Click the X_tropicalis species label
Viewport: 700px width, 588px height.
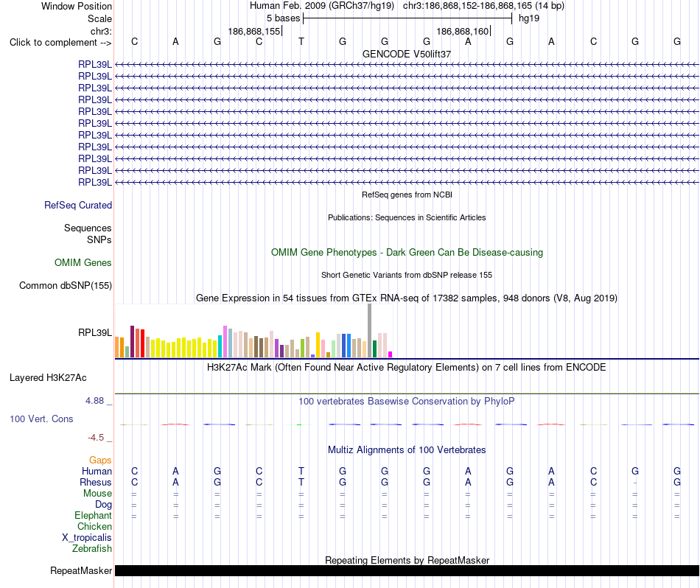coord(87,538)
